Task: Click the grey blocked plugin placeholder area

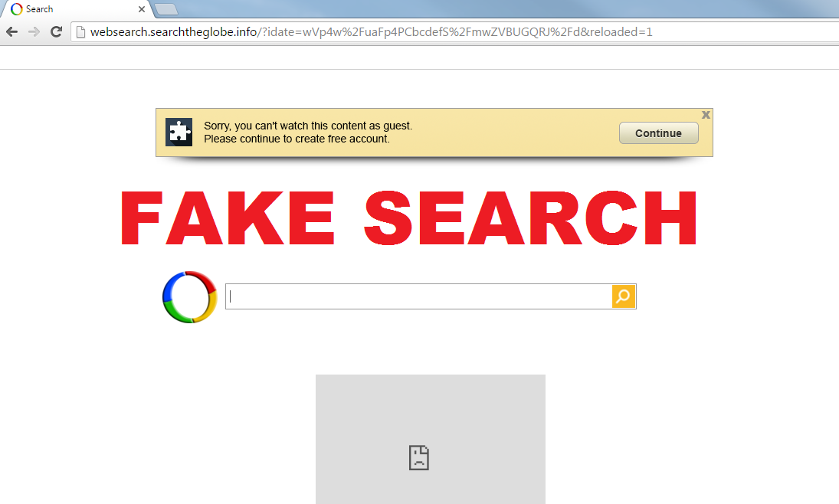Action: click(x=430, y=439)
